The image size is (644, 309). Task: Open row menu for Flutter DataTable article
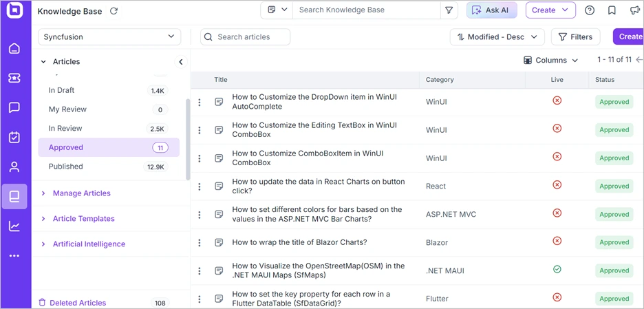click(200, 299)
